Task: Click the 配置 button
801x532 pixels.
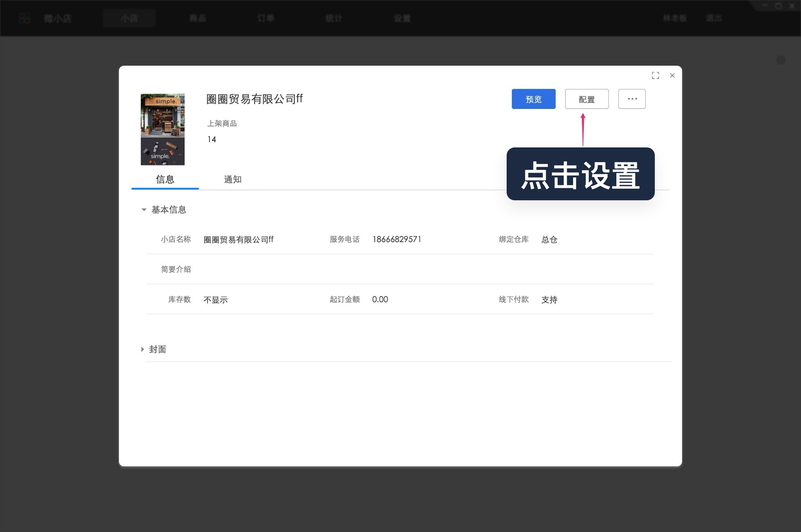Action: point(586,99)
